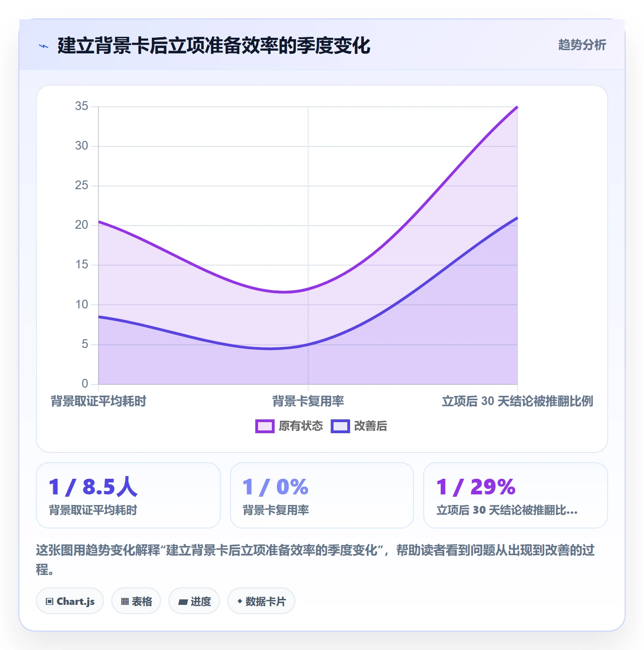
Task: Select the 进度 tag
Action: pyautogui.click(x=194, y=601)
